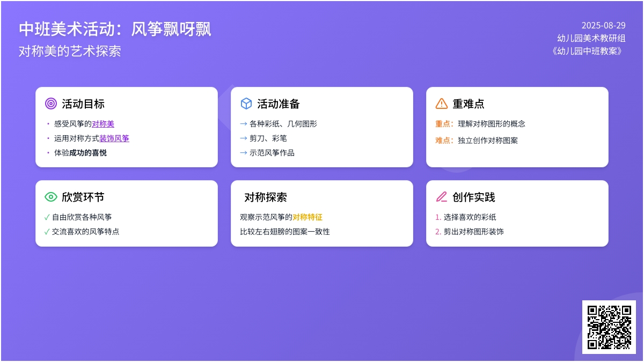This screenshot has height=362, width=644.
Task: Click the orange 重点： label
Action: pyautogui.click(x=444, y=124)
